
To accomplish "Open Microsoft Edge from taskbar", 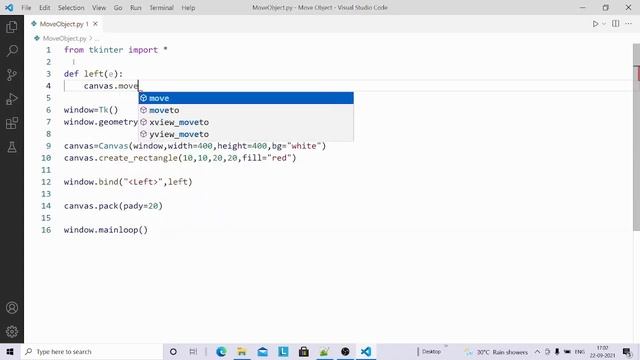I will 222,351.
